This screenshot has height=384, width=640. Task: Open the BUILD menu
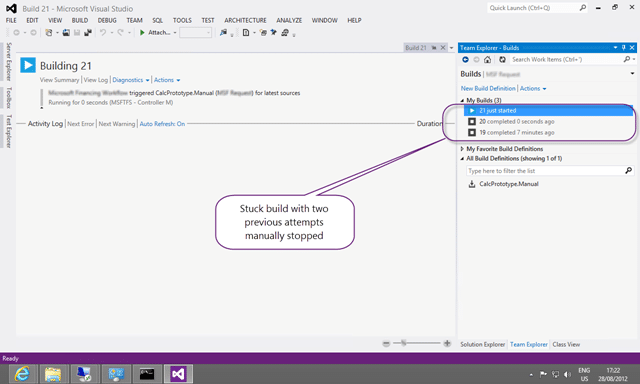click(80, 20)
